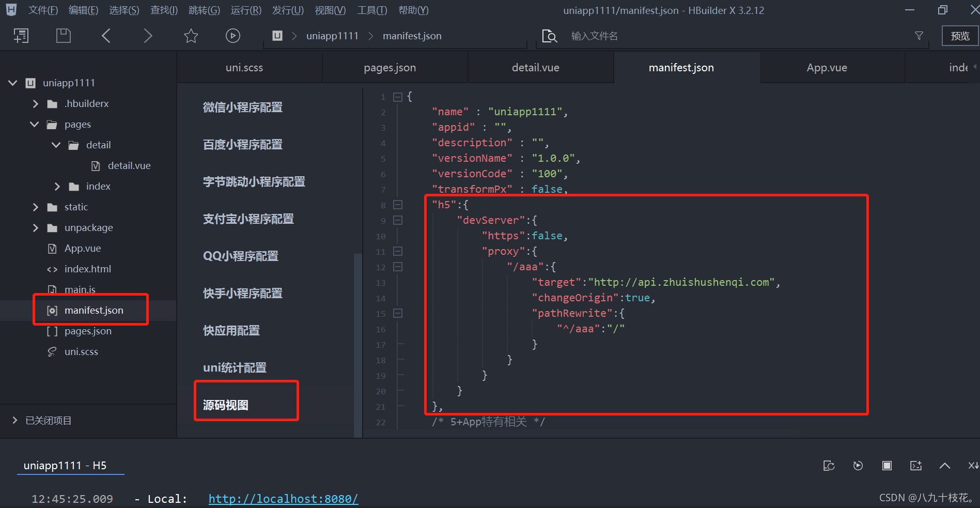This screenshot has width=980, height=508.
Task: Expand the static folder
Action: 35,207
